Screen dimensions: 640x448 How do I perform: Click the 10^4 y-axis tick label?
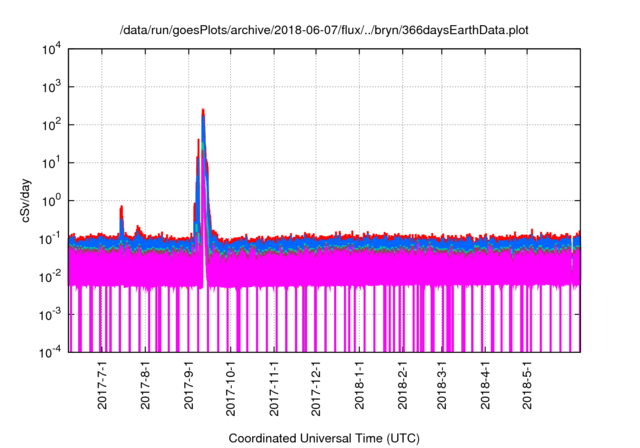[x=52, y=49]
